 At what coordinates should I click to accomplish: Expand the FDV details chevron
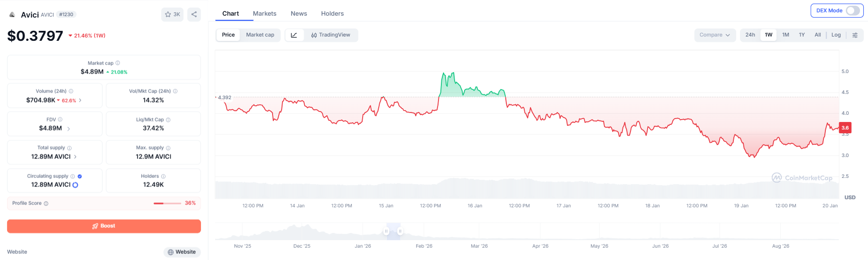69,129
